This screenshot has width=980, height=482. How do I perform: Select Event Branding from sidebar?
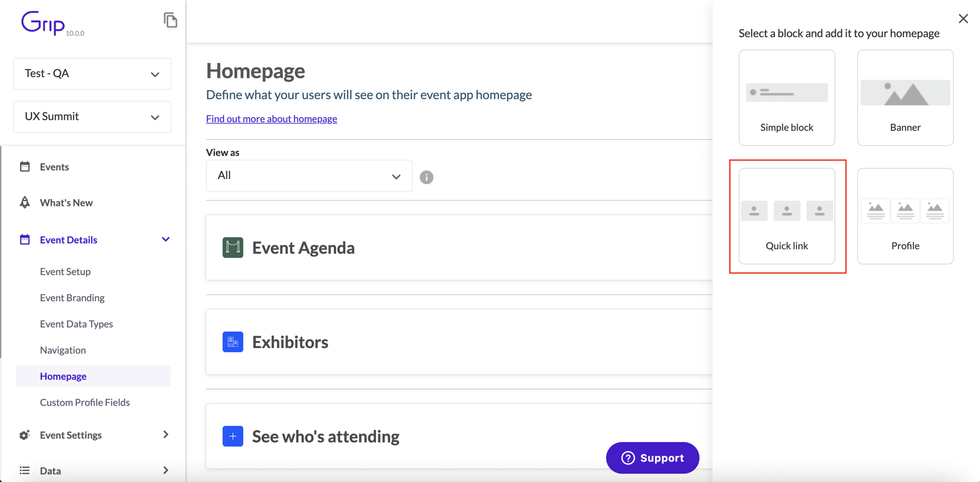(72, 297)
